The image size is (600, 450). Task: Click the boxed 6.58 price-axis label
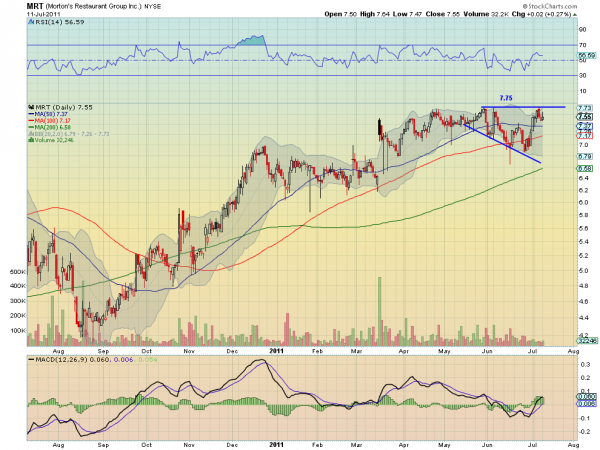[585, 168]
